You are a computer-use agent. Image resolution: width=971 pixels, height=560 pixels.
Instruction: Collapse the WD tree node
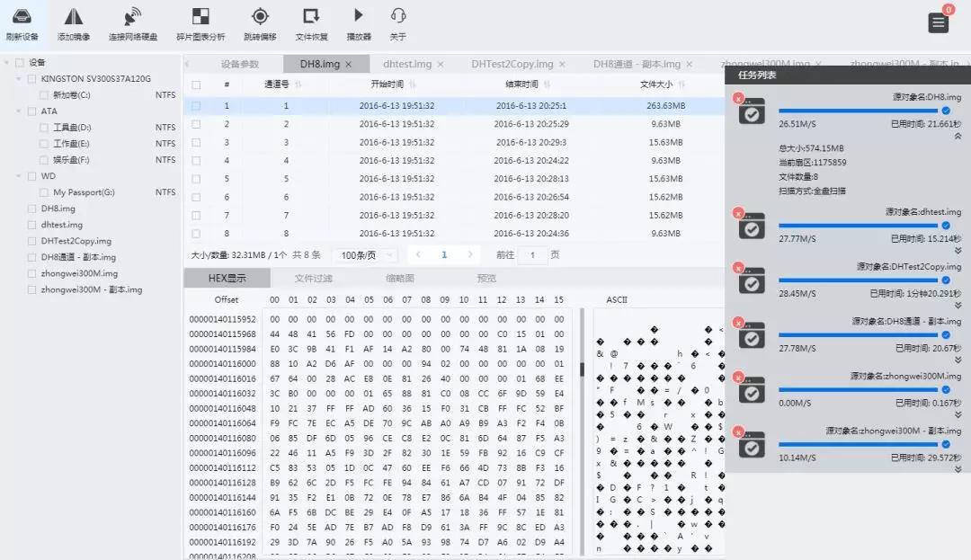coord(19,176)
